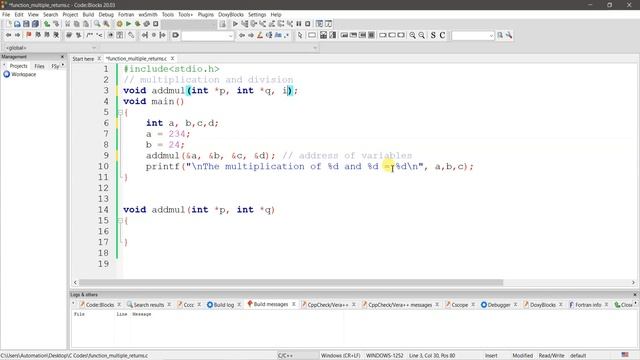The height and width of the screenshot is (360, 640).
Task: Click the highlighter pen icon
Action: coord(260,36)
